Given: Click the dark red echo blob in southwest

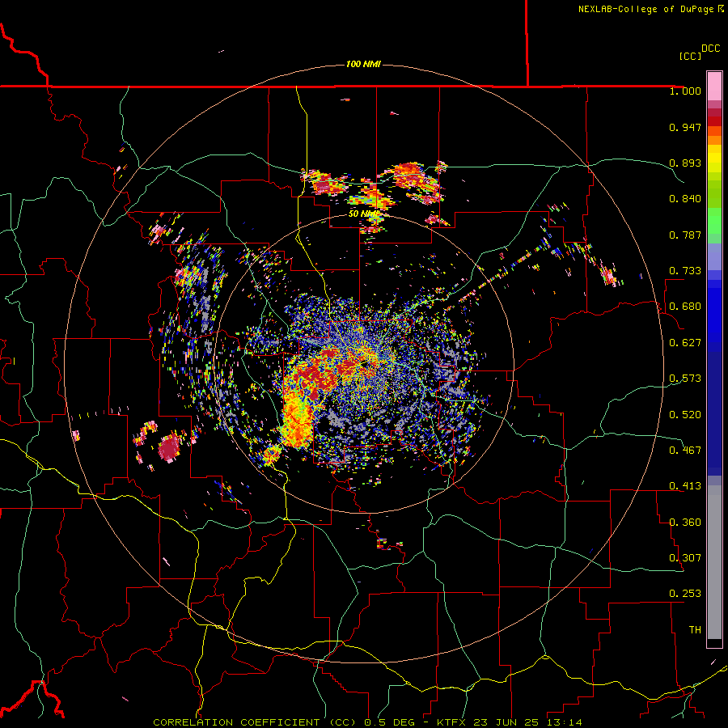Looking at the screenshot, I should click(x=169, y=447).
